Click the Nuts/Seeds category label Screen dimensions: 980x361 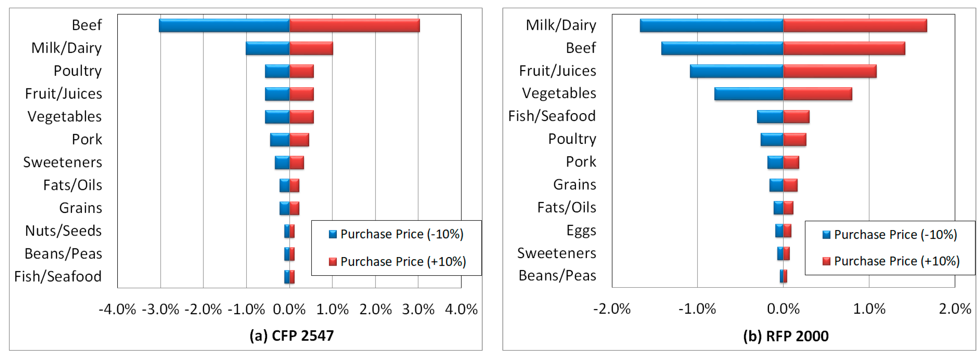pos(63,231)
